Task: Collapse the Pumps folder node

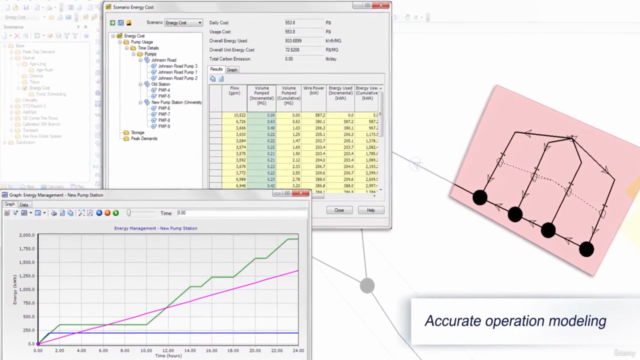Action: pos(133,54)
